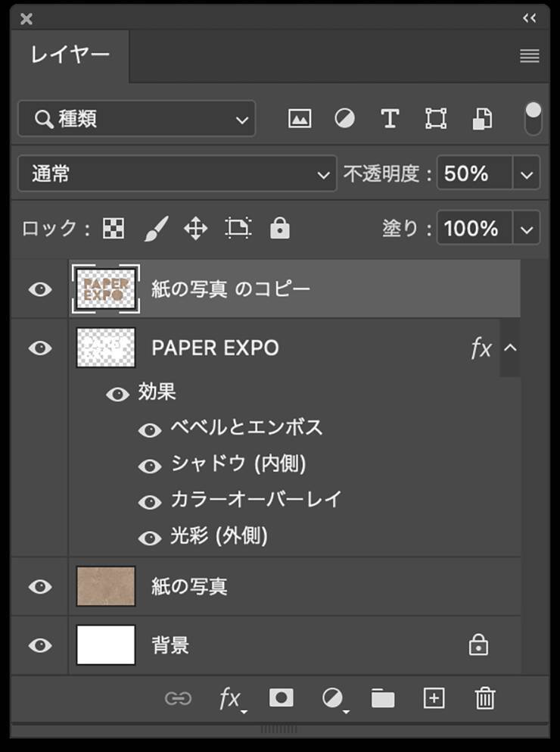Click the lock image pixels brush icon
The height and width of the screenshot is (752, 560).
coord(155,228)
